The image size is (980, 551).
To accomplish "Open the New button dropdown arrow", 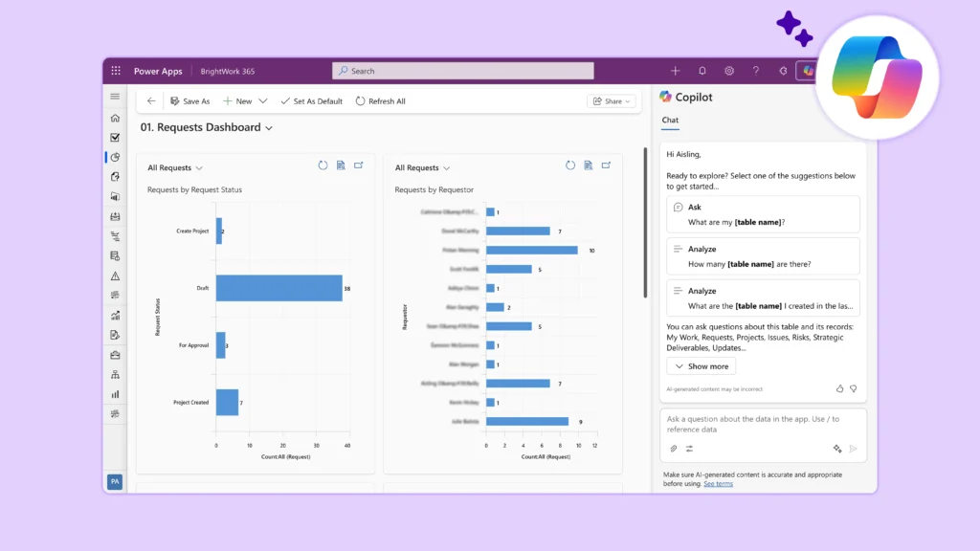I will tap(263, 100).
